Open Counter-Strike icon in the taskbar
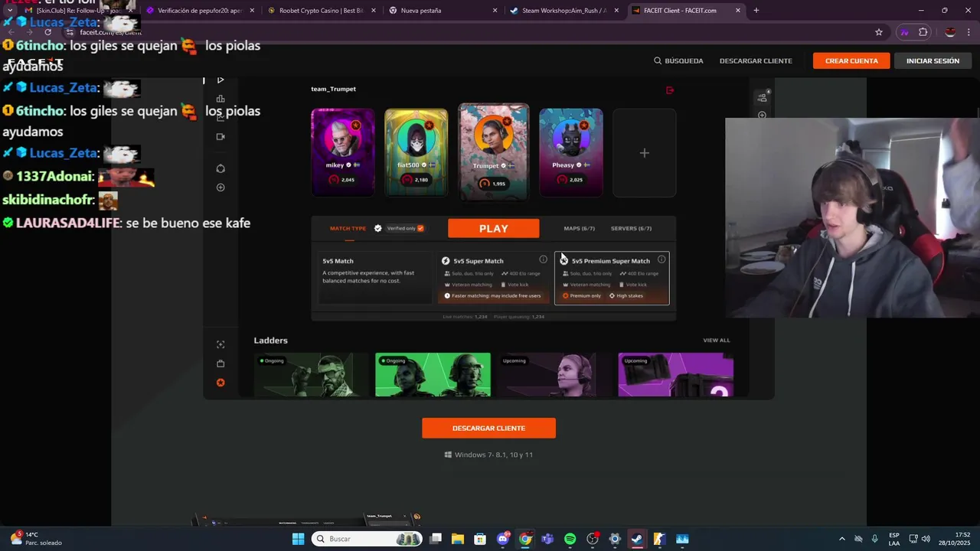Screen dimensions: 980x551 [659, 539]
